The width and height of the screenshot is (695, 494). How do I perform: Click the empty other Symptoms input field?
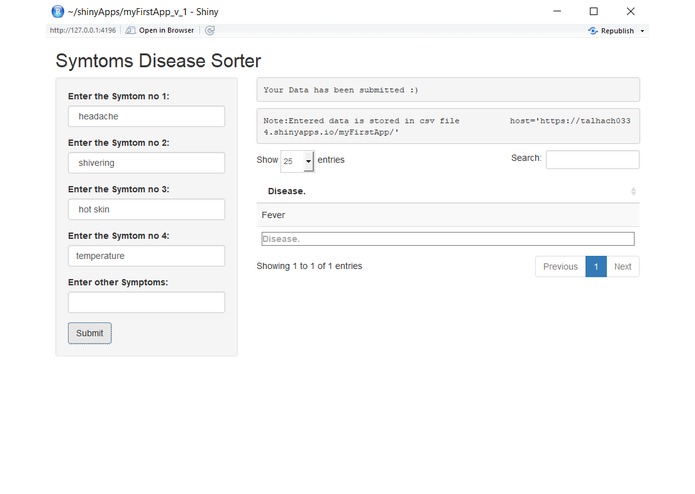[x=146, y=302]
